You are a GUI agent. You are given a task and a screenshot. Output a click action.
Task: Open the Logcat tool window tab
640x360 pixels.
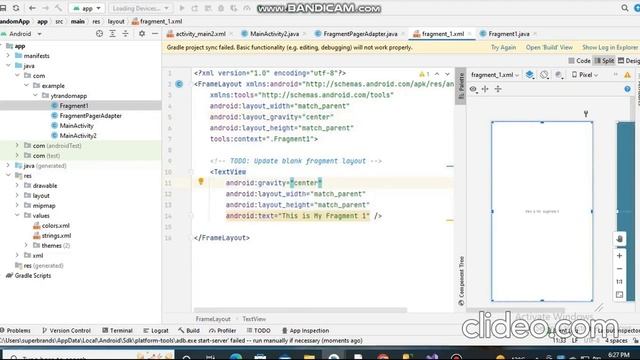click(156, 331)
